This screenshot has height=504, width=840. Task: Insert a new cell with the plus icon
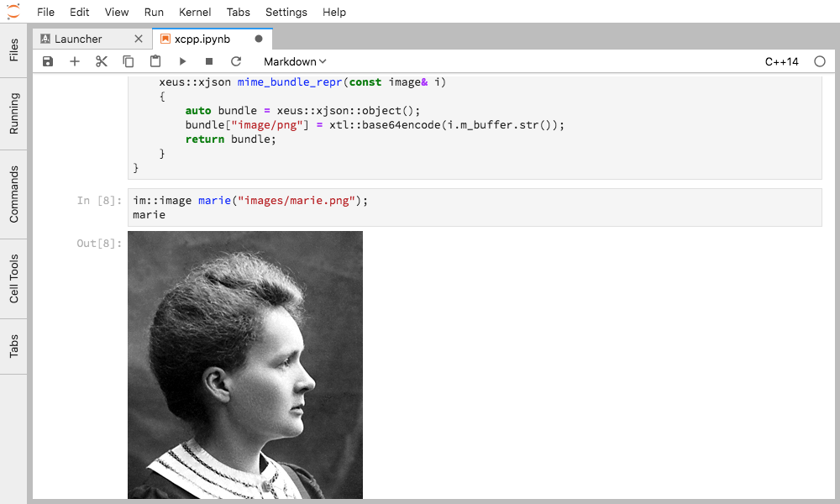[75, 60]
